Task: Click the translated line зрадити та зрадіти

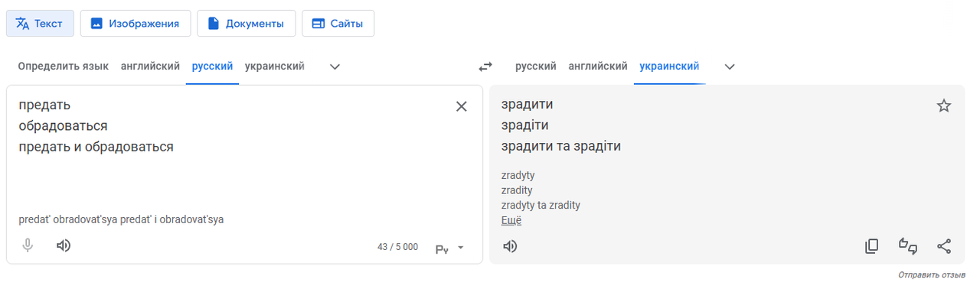Action: coord(561,146)
